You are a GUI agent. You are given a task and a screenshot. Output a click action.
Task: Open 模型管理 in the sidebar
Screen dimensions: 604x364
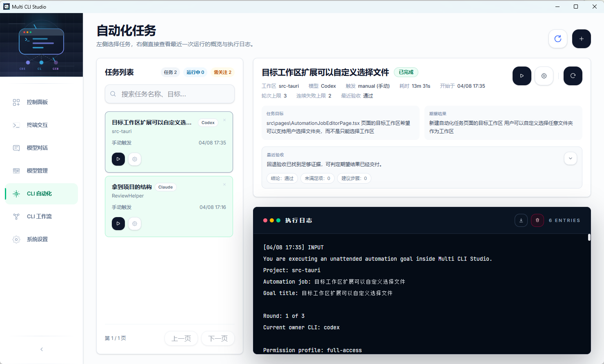tap(41, 171)
